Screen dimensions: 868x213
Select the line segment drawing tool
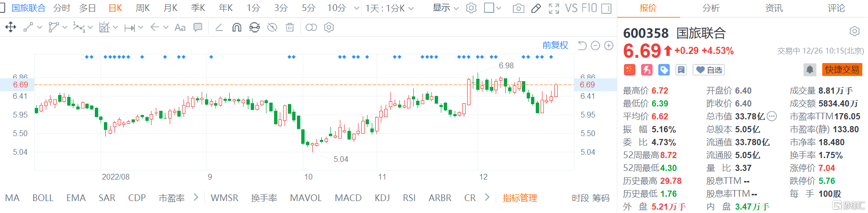(28, 27)
